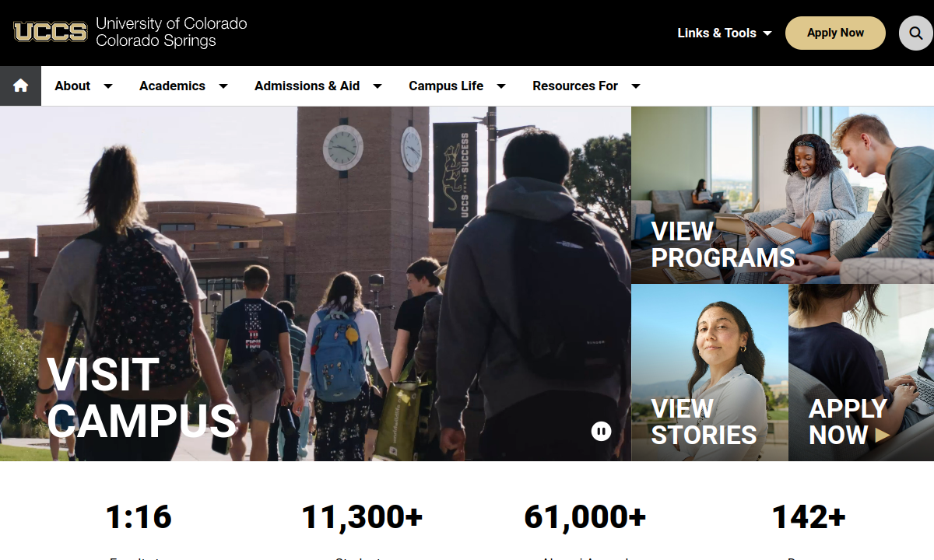934x560 pixels.
Task: Open the Campus Life menu
Action: [446, 86]
